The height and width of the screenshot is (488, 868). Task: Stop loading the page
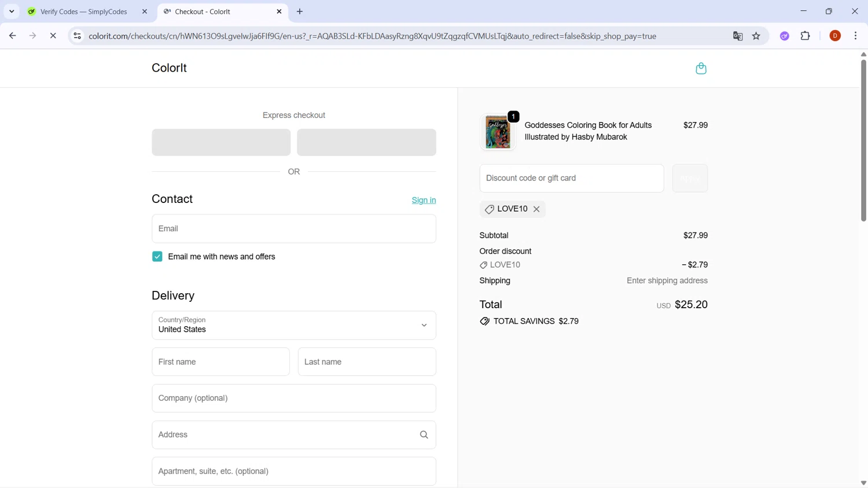(x=53, y=36)
